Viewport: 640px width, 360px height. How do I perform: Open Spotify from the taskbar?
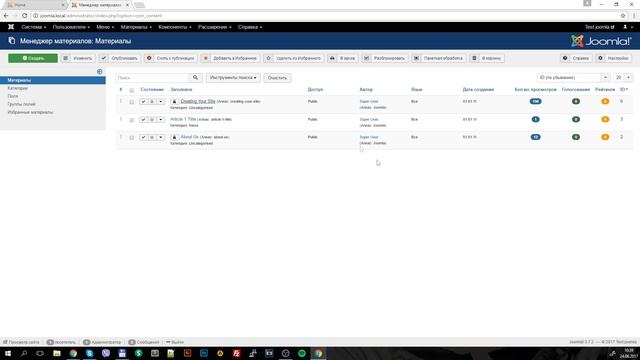click(302, 353)
